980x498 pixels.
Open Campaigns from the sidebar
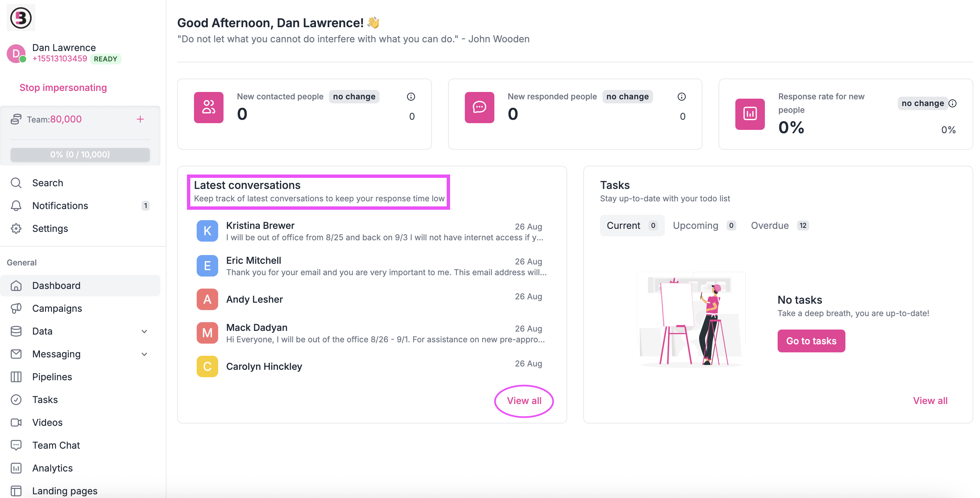(57, 308)
